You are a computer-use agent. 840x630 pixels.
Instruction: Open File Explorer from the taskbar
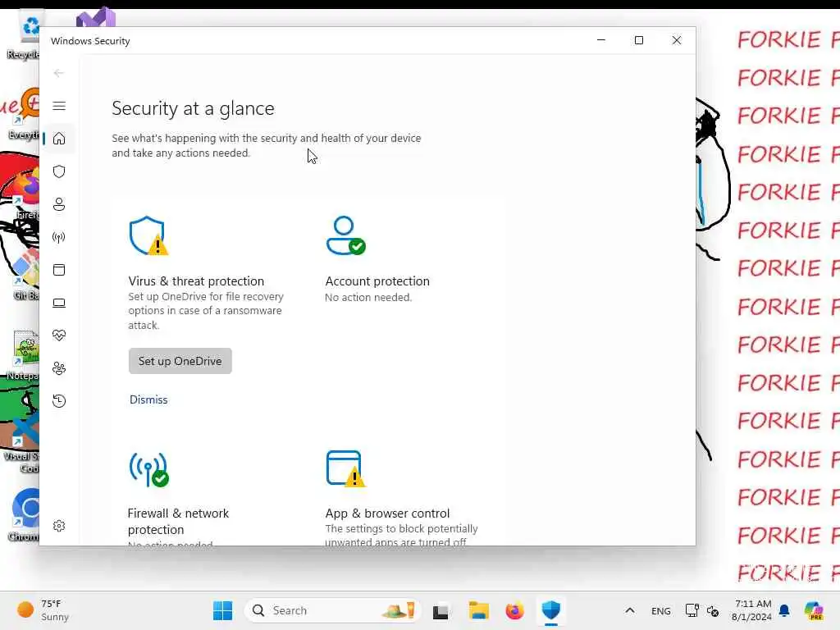478,610
